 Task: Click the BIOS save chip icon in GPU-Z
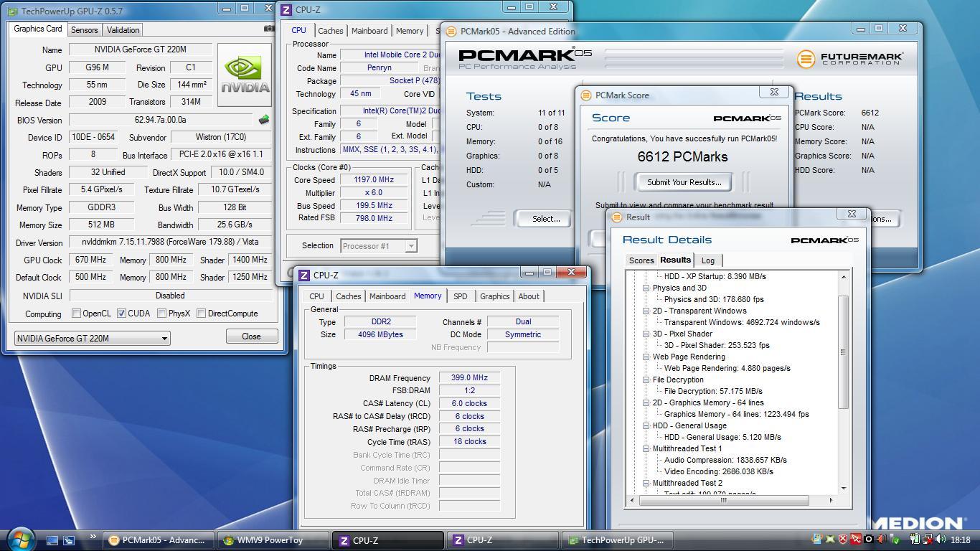tap(264, 120)
